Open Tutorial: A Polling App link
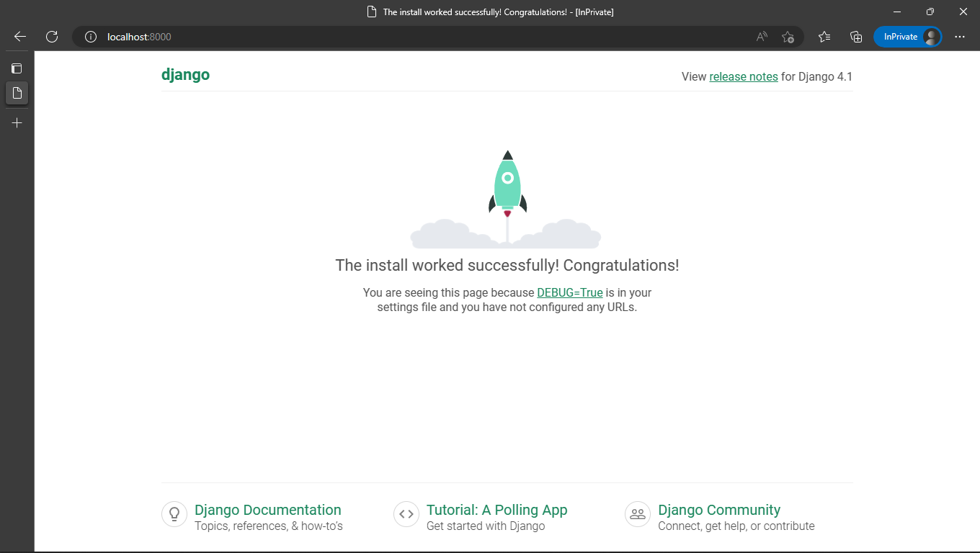The width and height of the screenshot is (980, 553). 497,510
